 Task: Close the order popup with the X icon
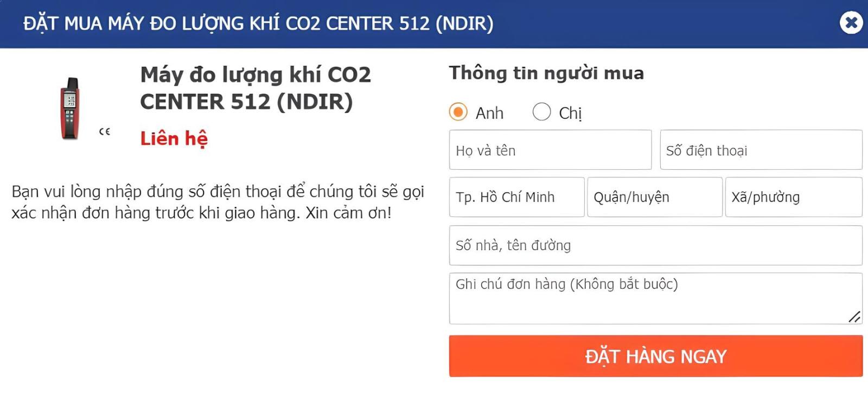(x=851, y=23)
